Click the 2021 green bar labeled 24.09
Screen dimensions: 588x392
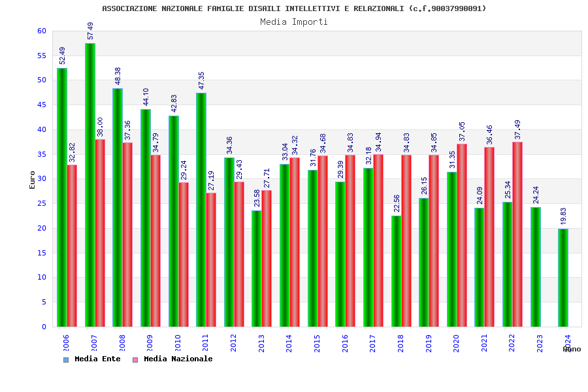coord(480,267)
